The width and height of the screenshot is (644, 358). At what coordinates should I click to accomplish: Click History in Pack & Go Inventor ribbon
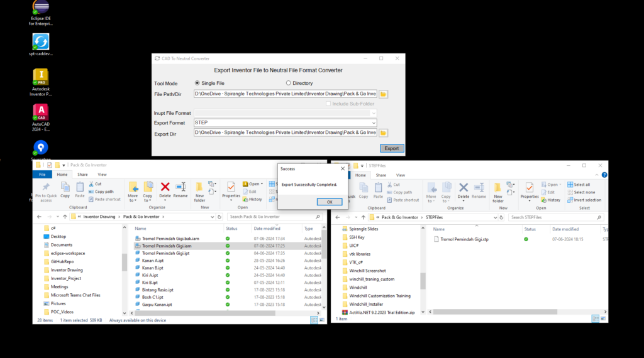(252, 199)
